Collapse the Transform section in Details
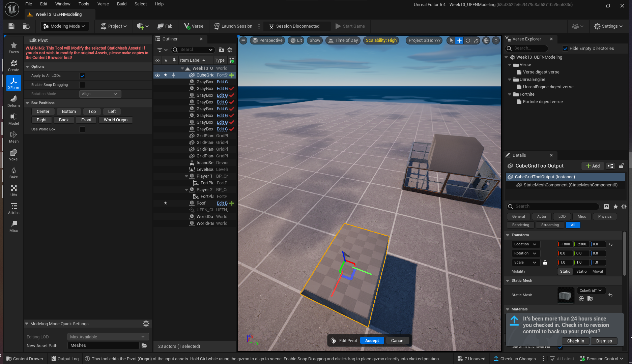Viewport: 632px width, 364px height. (508, 235)
